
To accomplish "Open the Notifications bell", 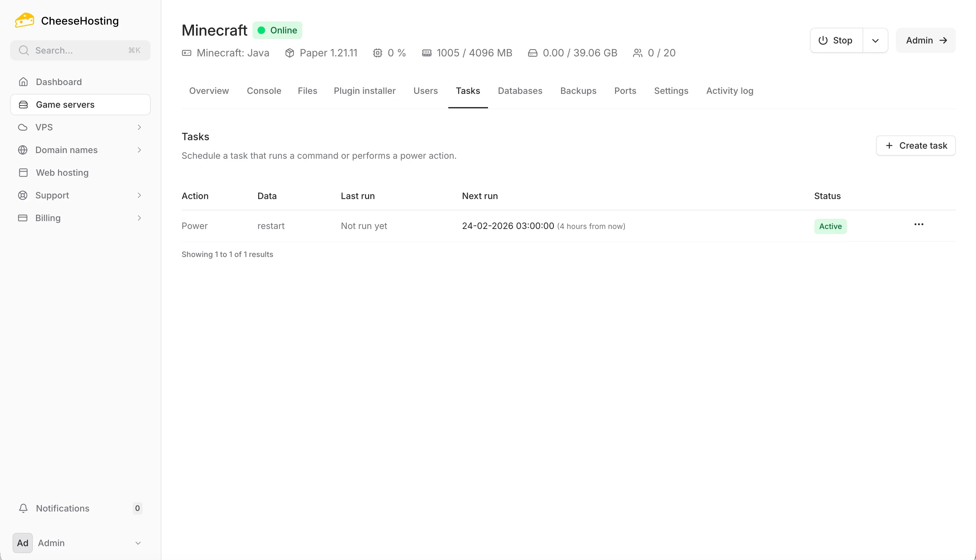I will [x=23, y=508].
